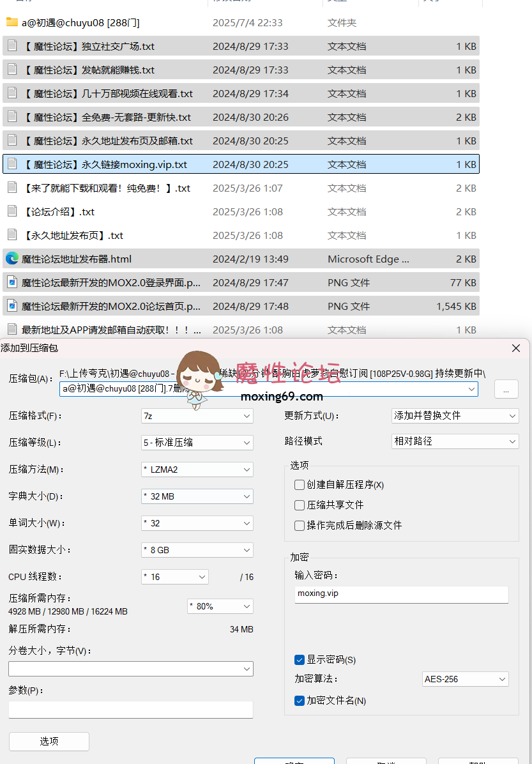
Task: Open the 压缩格式 dropdown showing 7z
Action: point(197,416)
